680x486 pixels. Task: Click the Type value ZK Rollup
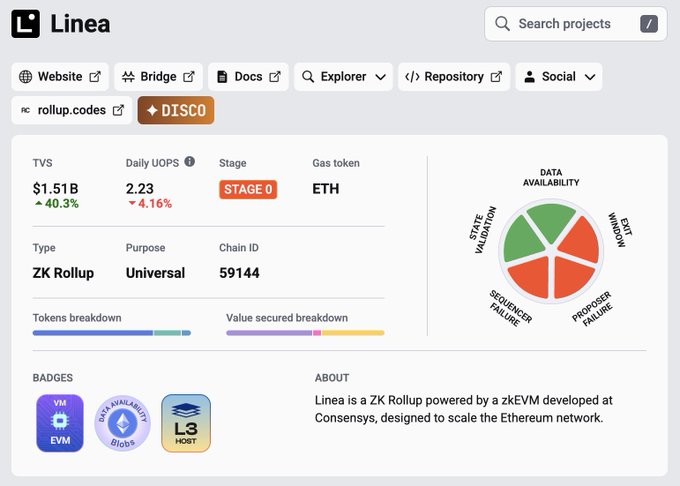[63, 273]
